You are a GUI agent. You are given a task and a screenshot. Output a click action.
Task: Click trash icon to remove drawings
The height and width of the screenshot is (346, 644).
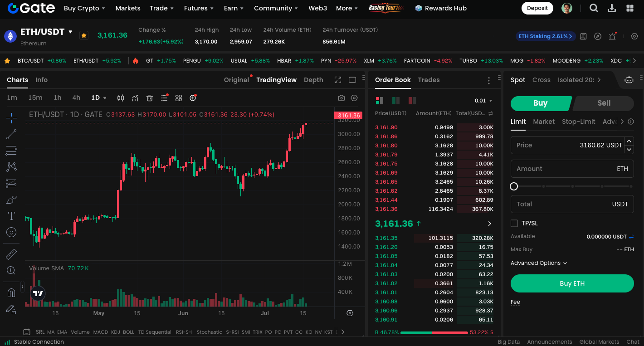150,98
